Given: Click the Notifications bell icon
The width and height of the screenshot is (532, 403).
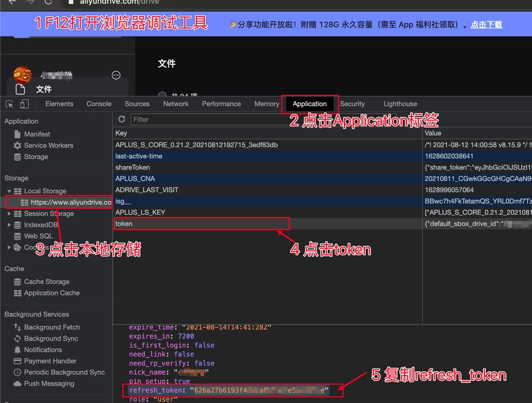Looking at the screenshot, I should pyautogui.click(x=17, y=350).
